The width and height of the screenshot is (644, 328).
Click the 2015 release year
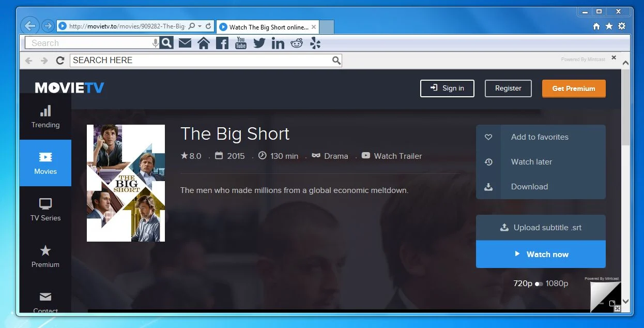(x=229, y=156)
